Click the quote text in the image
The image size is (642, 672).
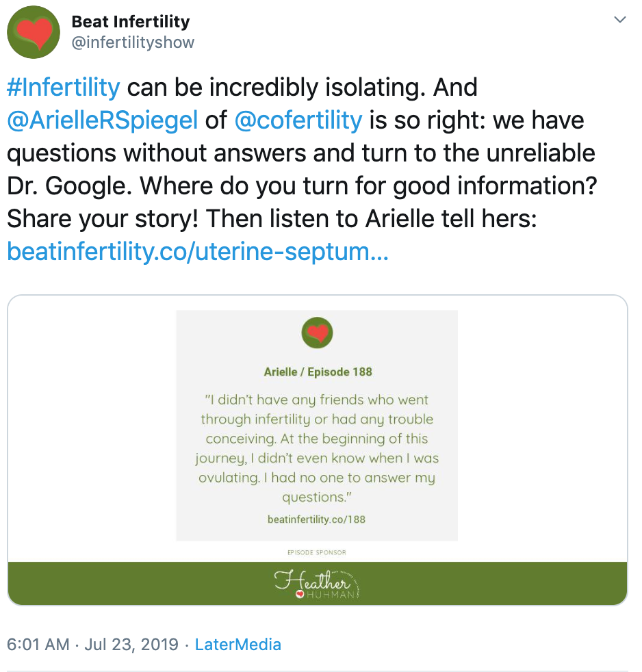coord(317,448)
